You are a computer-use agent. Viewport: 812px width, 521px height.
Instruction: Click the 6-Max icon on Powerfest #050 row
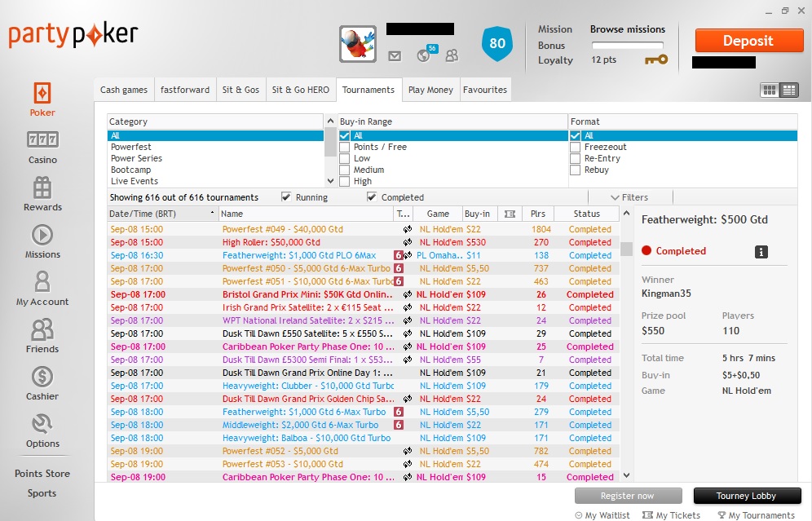[398, 268]
